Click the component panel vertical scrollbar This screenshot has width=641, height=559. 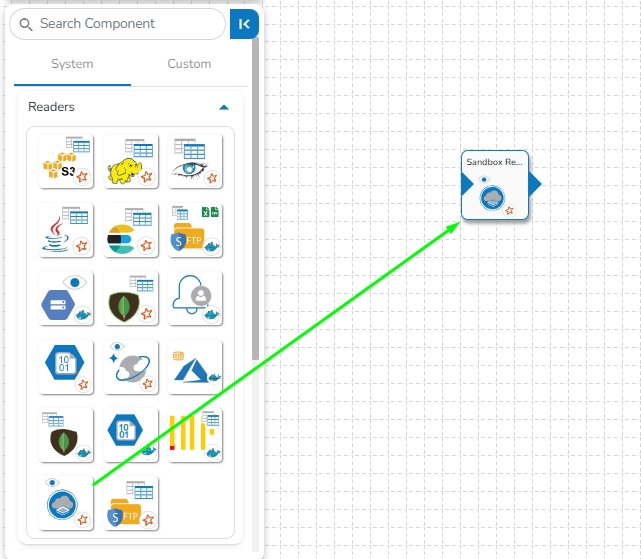(256, 198)
